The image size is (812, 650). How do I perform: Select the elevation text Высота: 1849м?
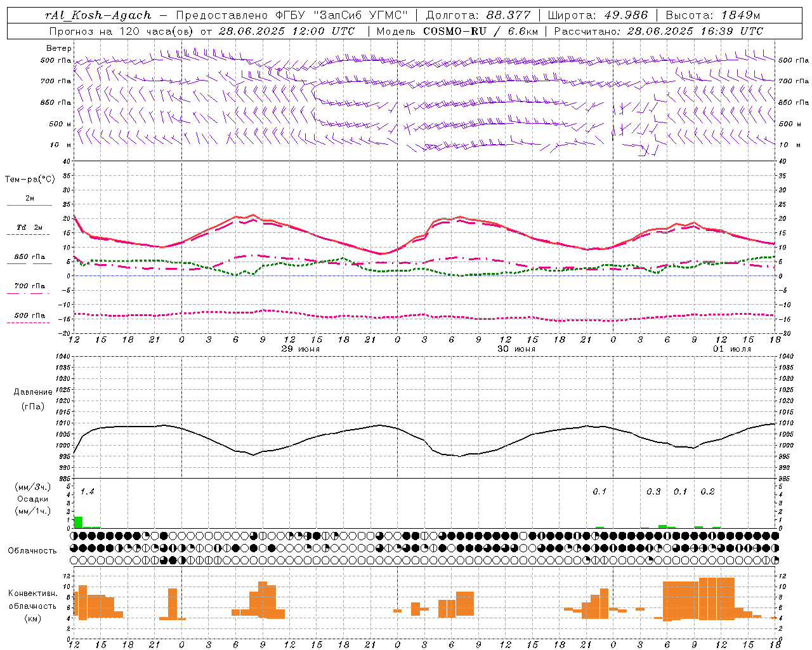point(713,15)
